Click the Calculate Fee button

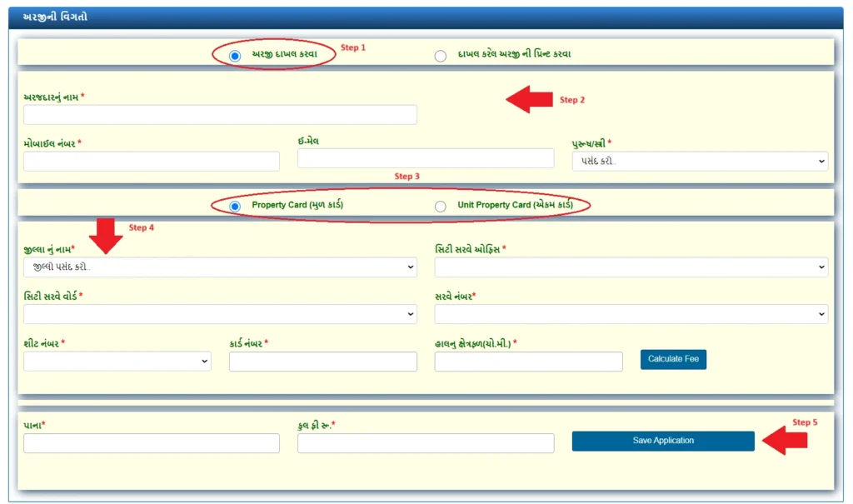[673, 359]
